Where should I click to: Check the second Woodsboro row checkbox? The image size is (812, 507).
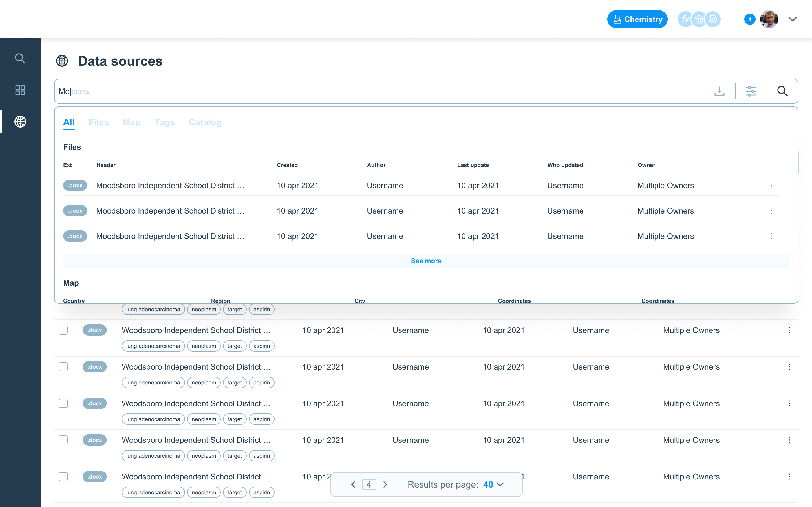pyautogui.click(x=63, y=366)
